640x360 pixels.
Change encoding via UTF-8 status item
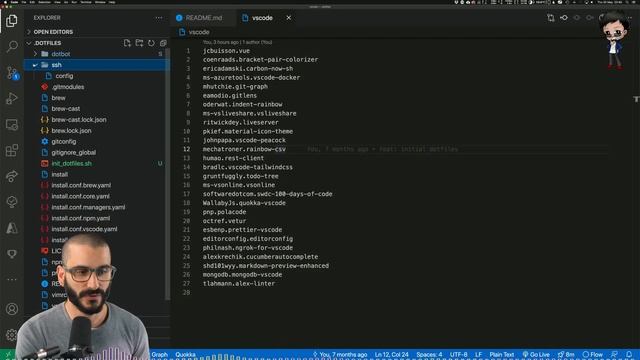[458, 355]
